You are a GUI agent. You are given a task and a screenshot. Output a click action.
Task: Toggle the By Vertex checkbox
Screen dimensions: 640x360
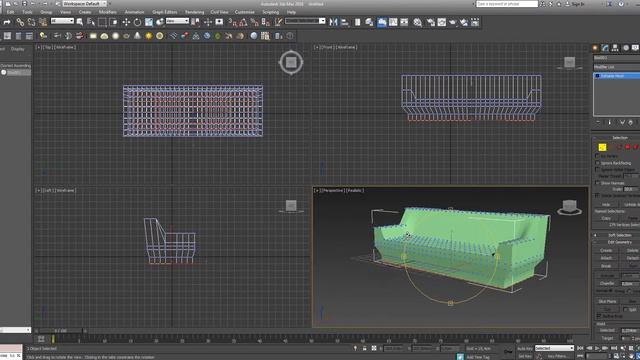[x=598, y=156]
